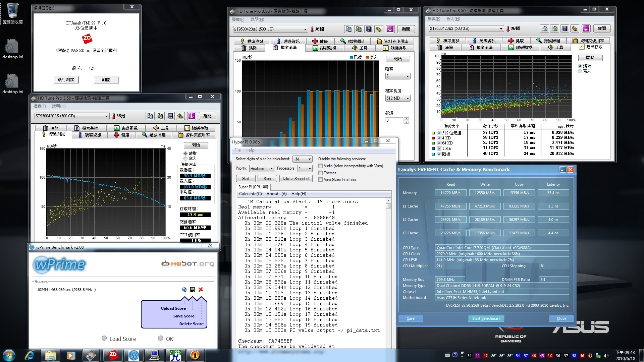Click the wPrime red X delete icon
This screenshot has height=362, width=644.
click(x=201, y=290)
